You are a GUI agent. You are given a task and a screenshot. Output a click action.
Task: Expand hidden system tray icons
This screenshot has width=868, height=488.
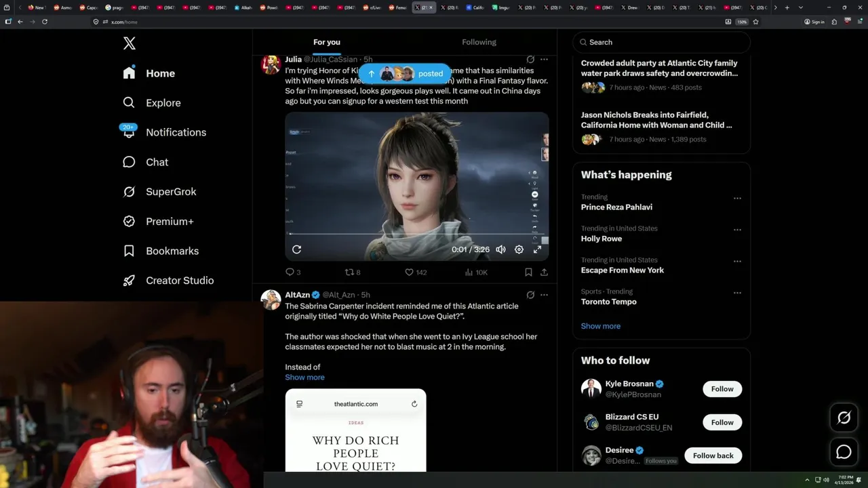(x=807, y=480)
